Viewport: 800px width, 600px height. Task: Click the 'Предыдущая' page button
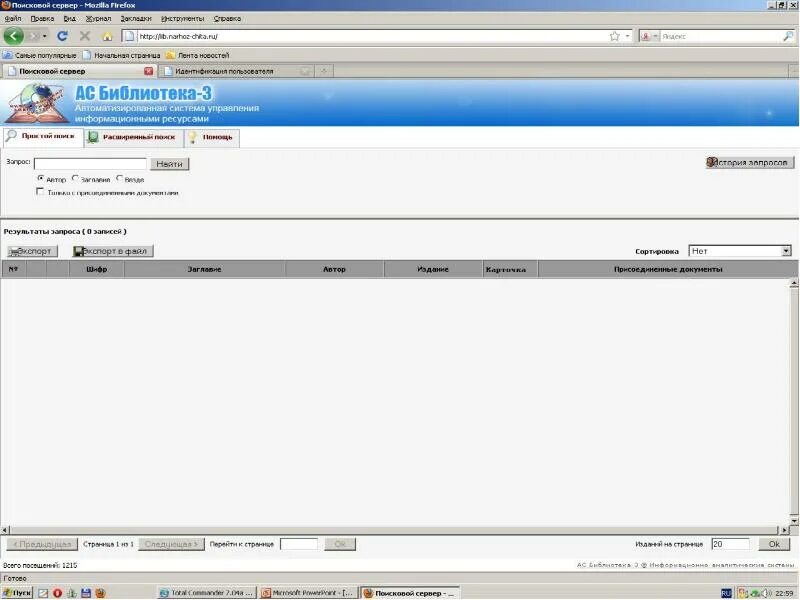pyautogui.click(x=42, y=544)
